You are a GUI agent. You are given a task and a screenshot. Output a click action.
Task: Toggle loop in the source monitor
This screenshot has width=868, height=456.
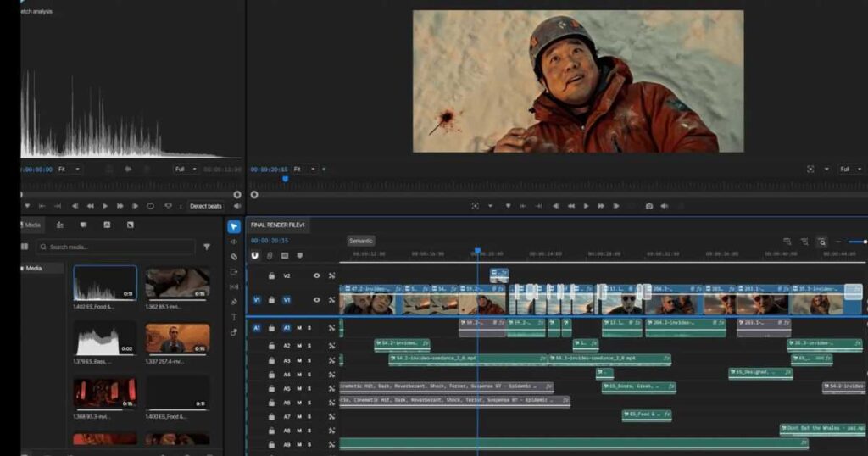(x=150, y=206)
